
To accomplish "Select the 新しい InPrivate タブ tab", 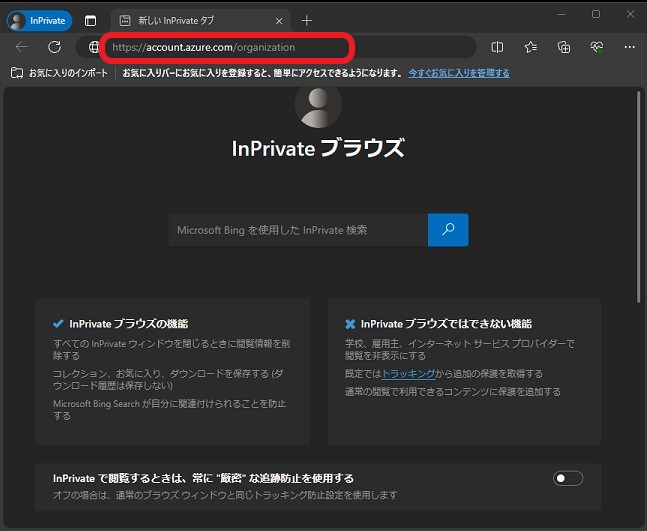I will tap(201, 21).
